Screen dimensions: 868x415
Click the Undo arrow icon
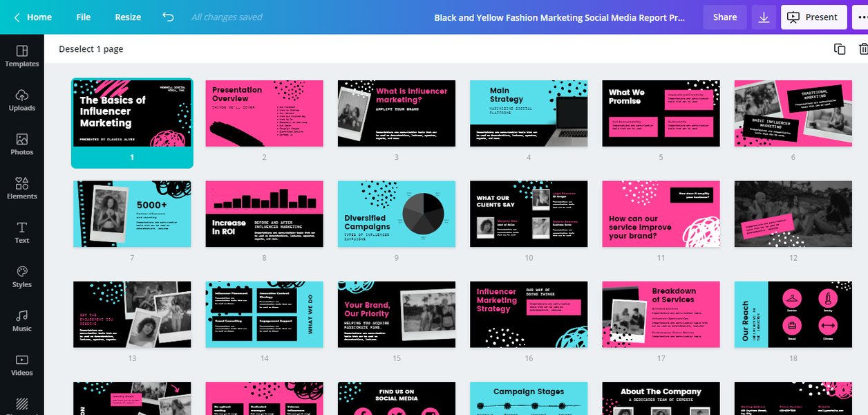coord(168,17)
